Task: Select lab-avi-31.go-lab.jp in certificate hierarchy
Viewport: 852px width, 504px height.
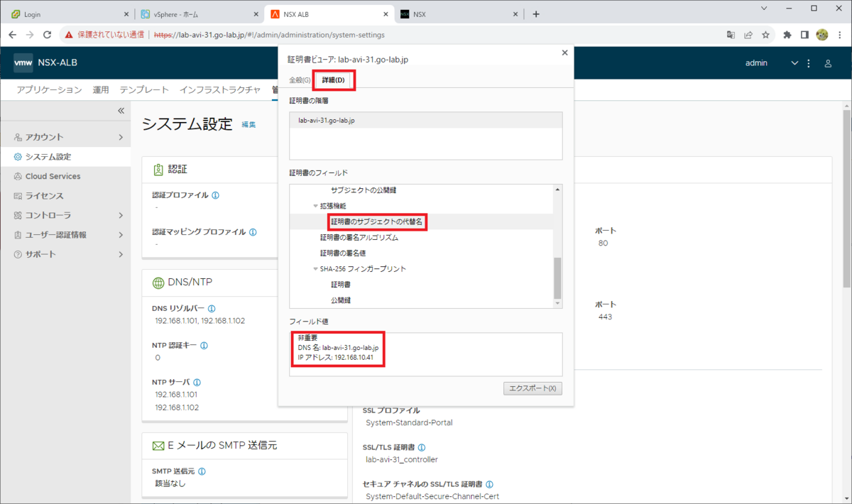Action: [x=426, y=121]
